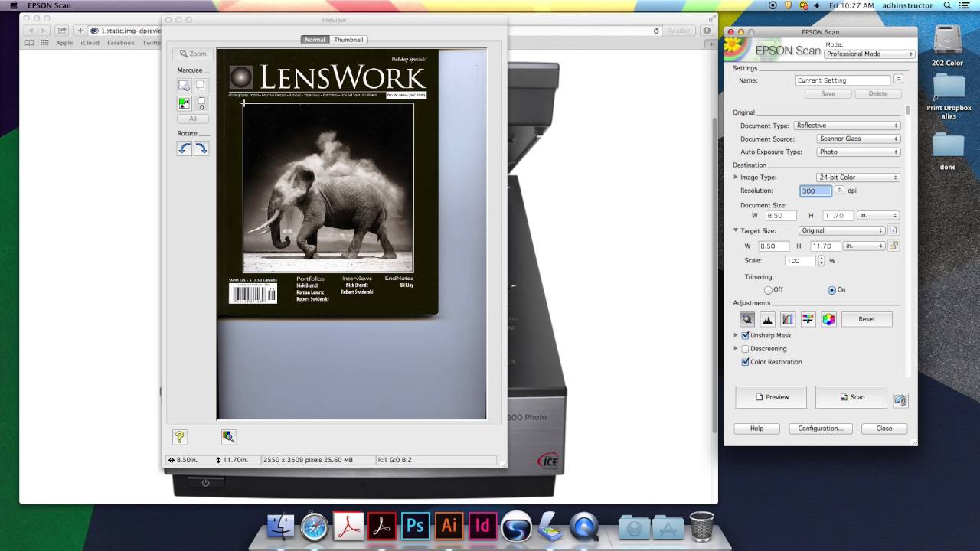Expand the Descreening options triangle
Image resolution: width=980 pixels, height=551 pixels.
click(736, 349)
